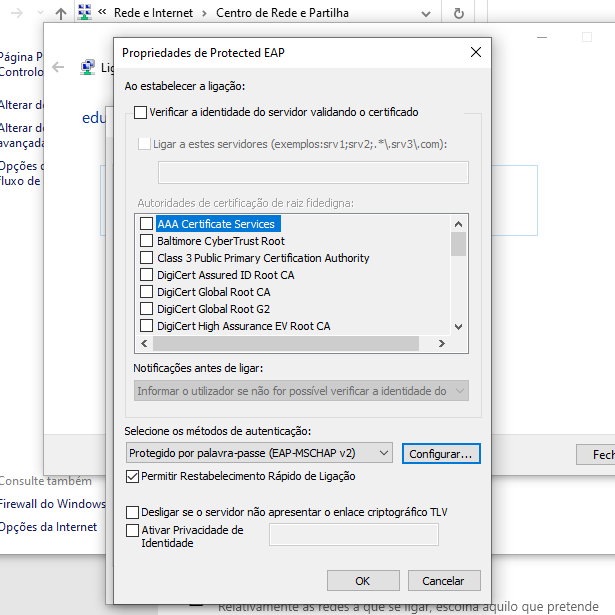The height and width of the screenshot is (615, 615).
Task: Click the Up arrow in Explorer navigation
Action: click(x=61, y=14)
